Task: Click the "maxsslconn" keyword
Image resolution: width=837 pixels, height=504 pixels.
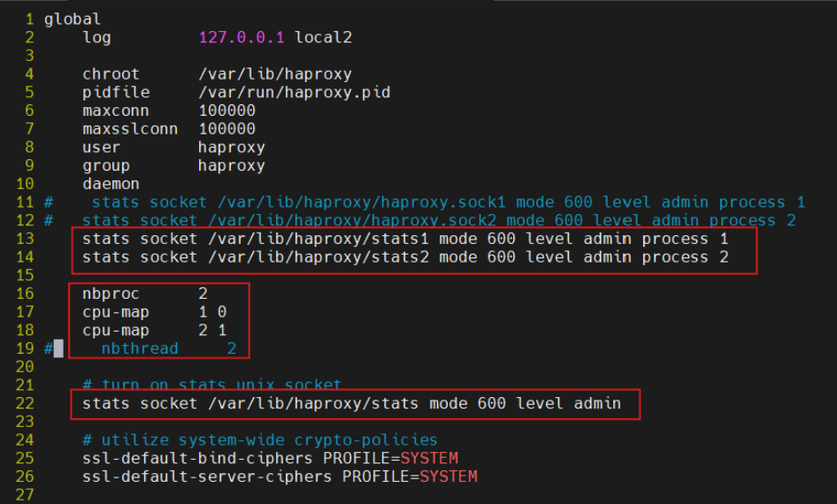Action: [130, 128]
